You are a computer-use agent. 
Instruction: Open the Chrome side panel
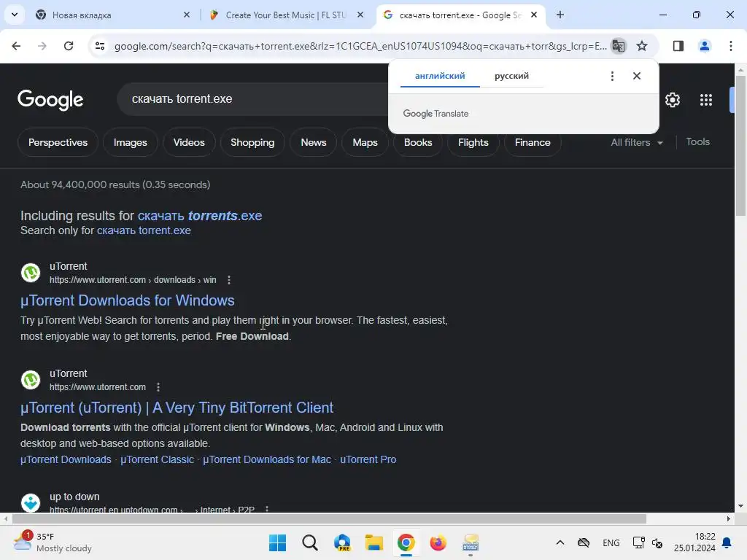coord(678,46)
